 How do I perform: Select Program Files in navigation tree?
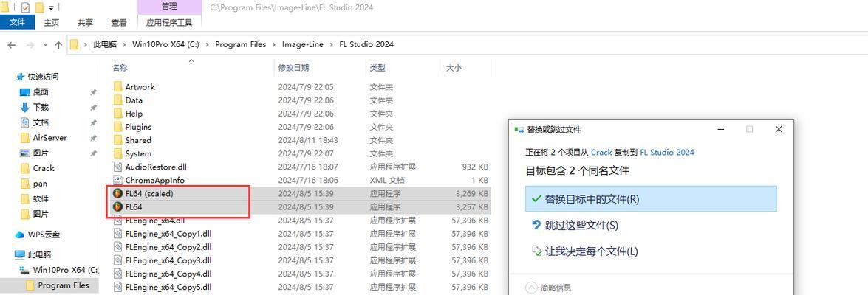(x=63, y=285)
